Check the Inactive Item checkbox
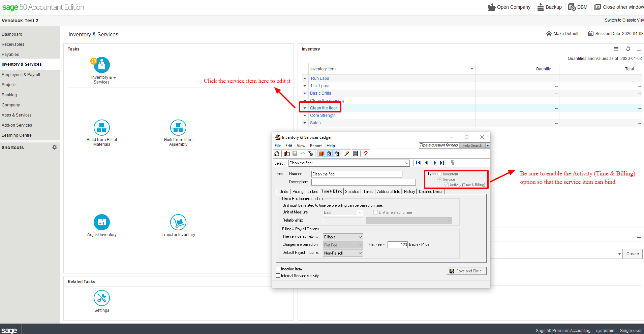The width and height of the screenshot is (644, 334). pos(278,269)
